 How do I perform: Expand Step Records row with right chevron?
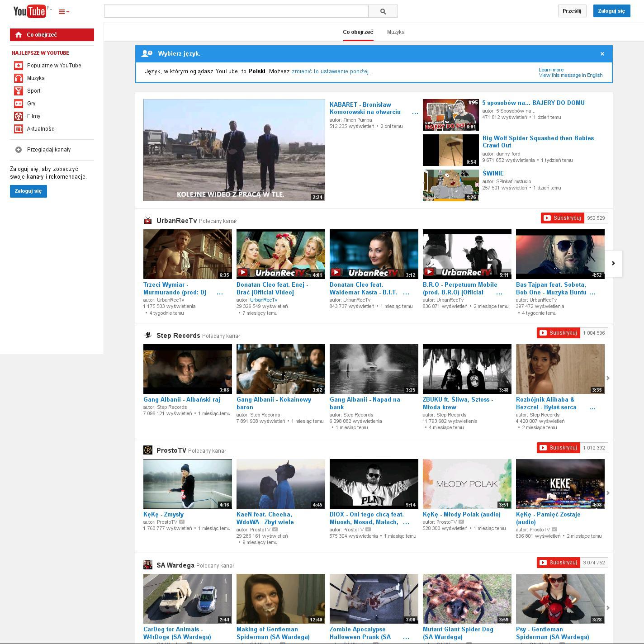(608, 378)
